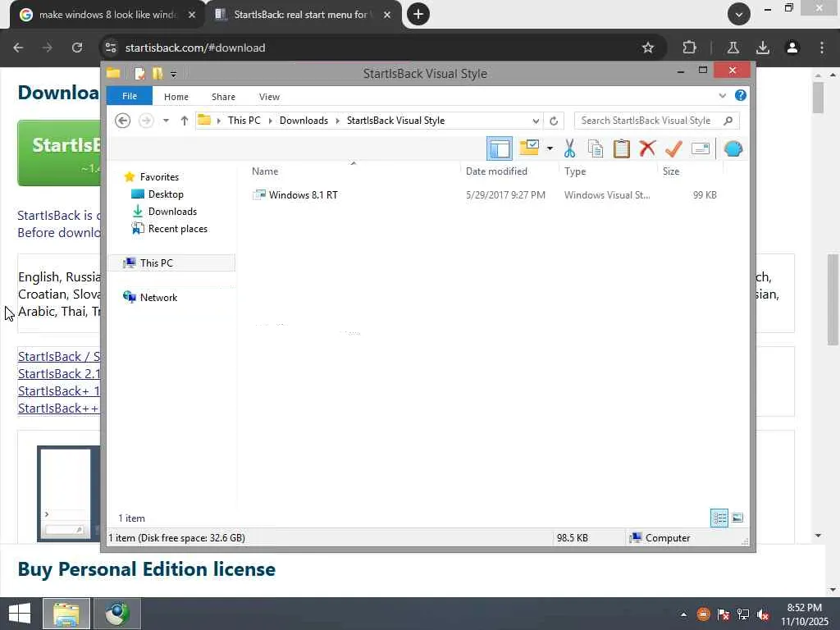
Task: Click the Rename field toolbar icon
Action: coord(701,148)
